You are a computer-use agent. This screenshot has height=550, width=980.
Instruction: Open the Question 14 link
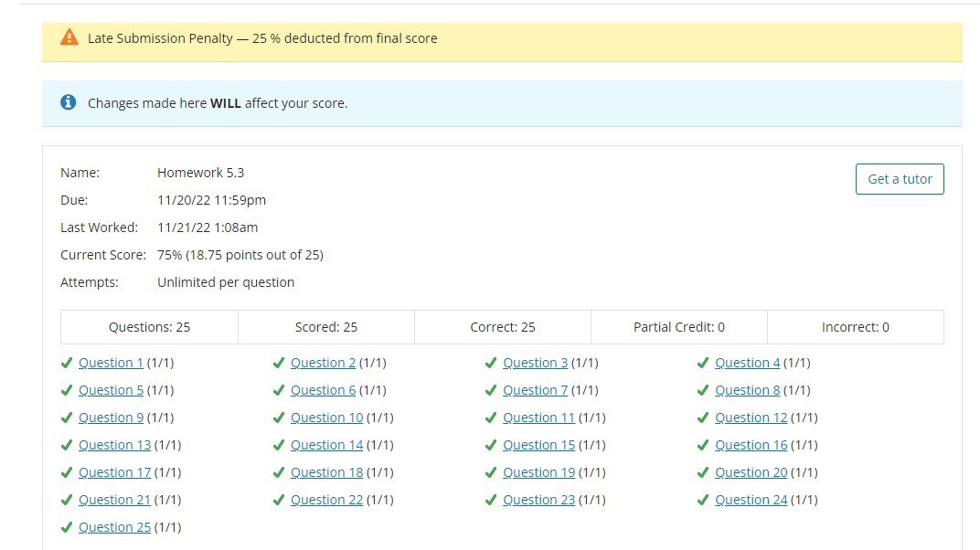[x=327, y=445]
